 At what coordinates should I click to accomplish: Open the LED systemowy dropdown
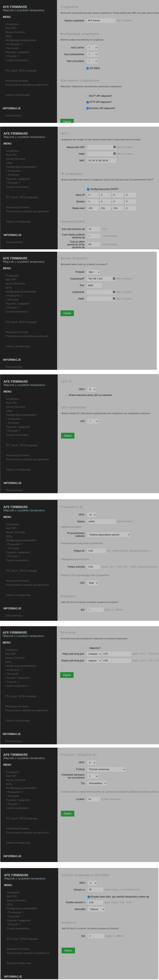click(x=93, y=421)
